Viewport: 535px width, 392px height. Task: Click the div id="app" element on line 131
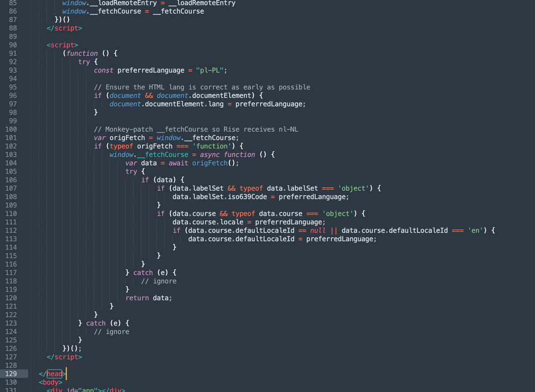click(x=86, y=390)
